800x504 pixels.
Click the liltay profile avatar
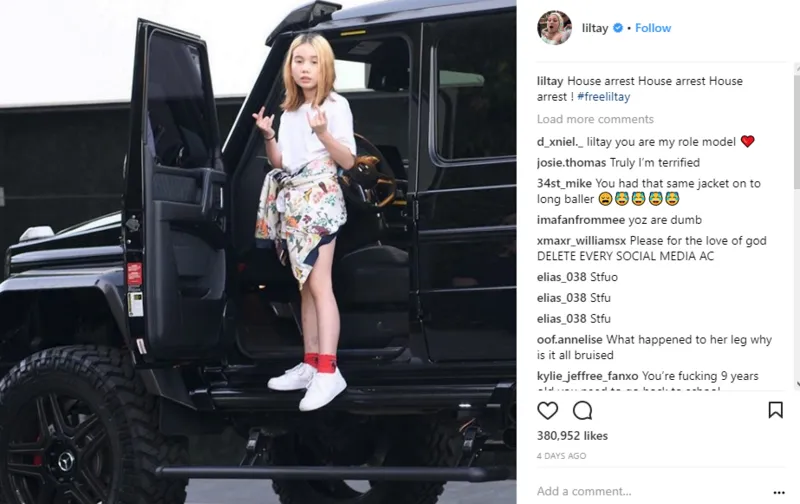click(554, 28)
